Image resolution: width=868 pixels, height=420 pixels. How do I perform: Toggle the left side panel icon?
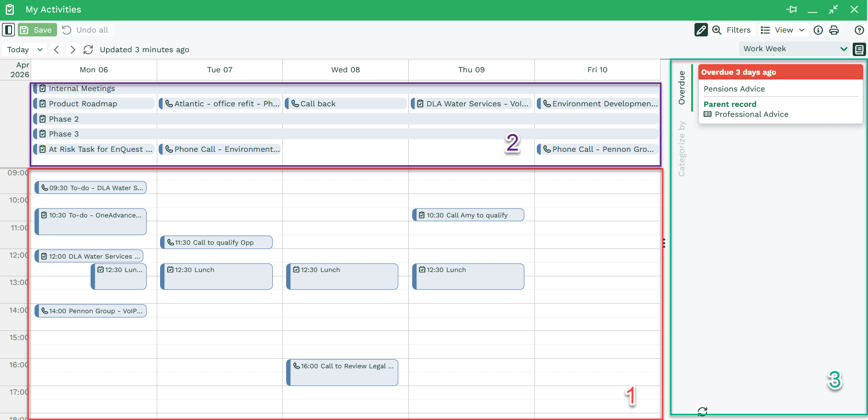9,30
